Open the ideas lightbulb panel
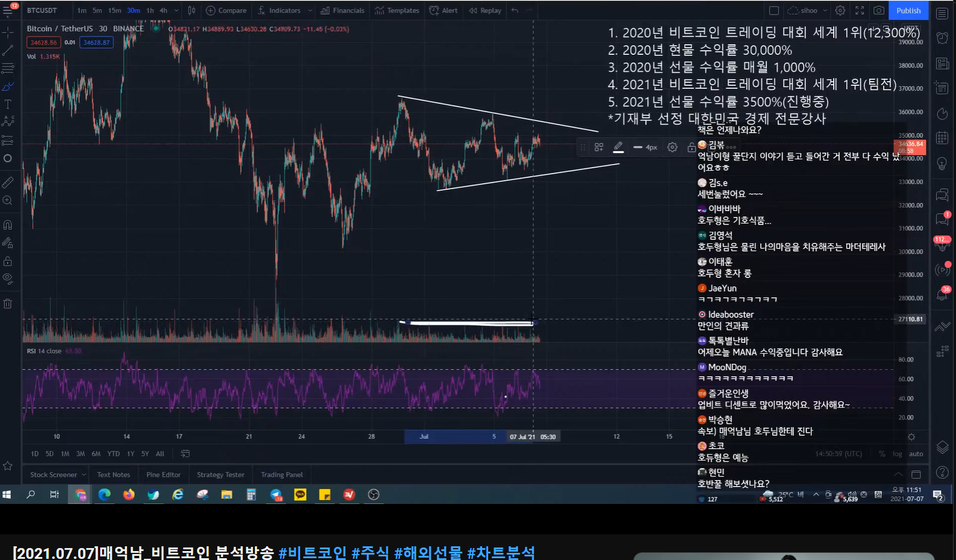The image size is (956, 560). (942, 163)
